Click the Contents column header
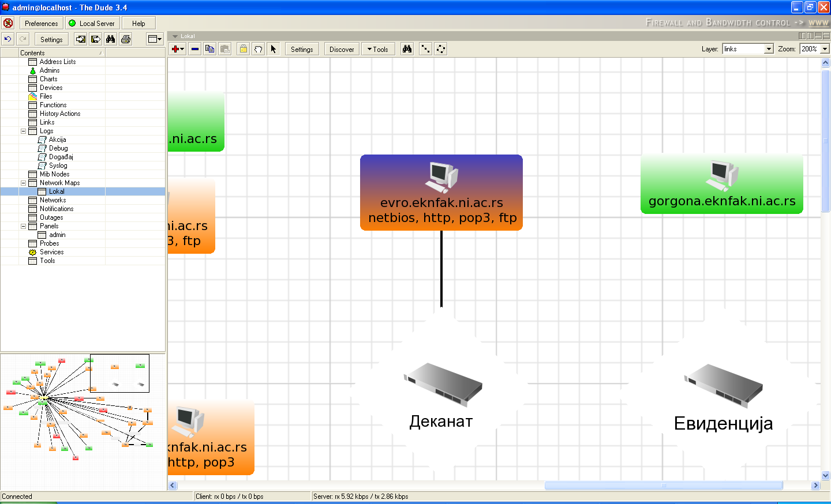Screen dimensions: 831x504 62,52
